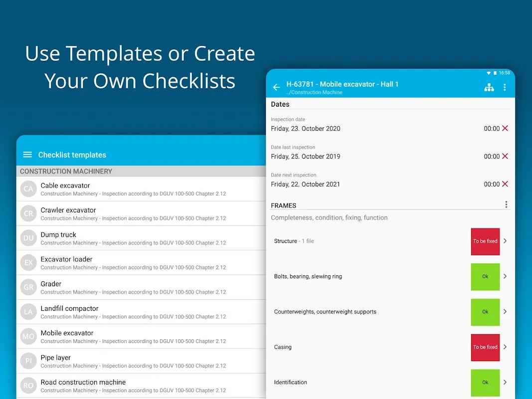Tap the back arrow in inspection header
532x399 pixels.
pos(276,88)
